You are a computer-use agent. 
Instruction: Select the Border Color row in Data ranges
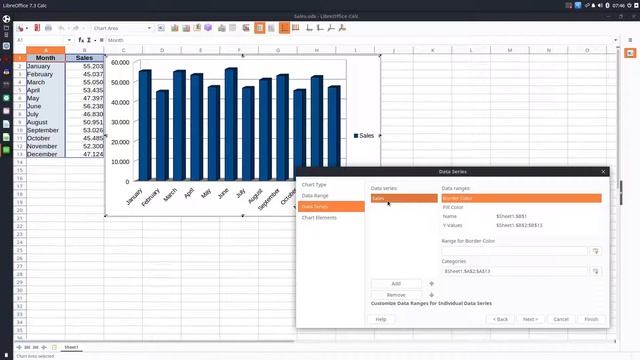(521, 198)
